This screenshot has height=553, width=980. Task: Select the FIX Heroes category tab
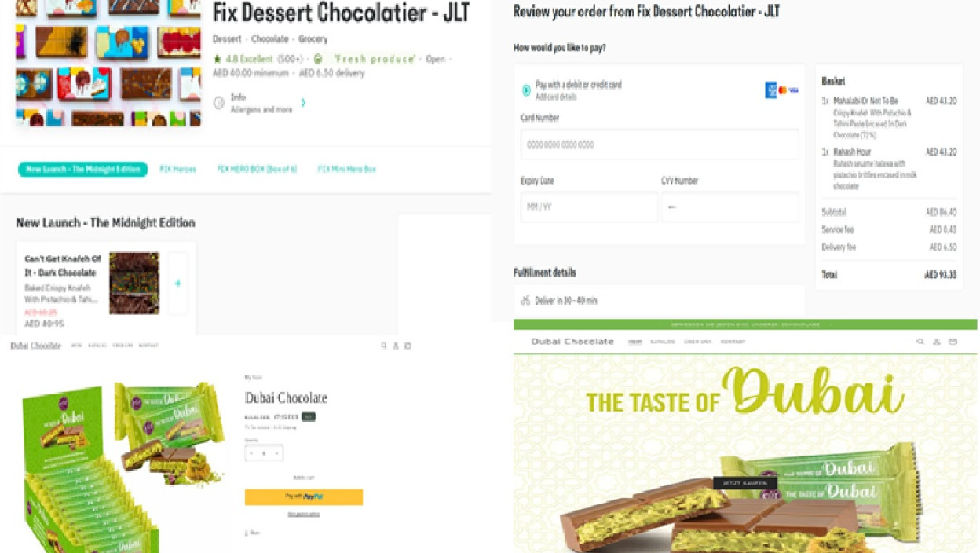coord(177,169)
